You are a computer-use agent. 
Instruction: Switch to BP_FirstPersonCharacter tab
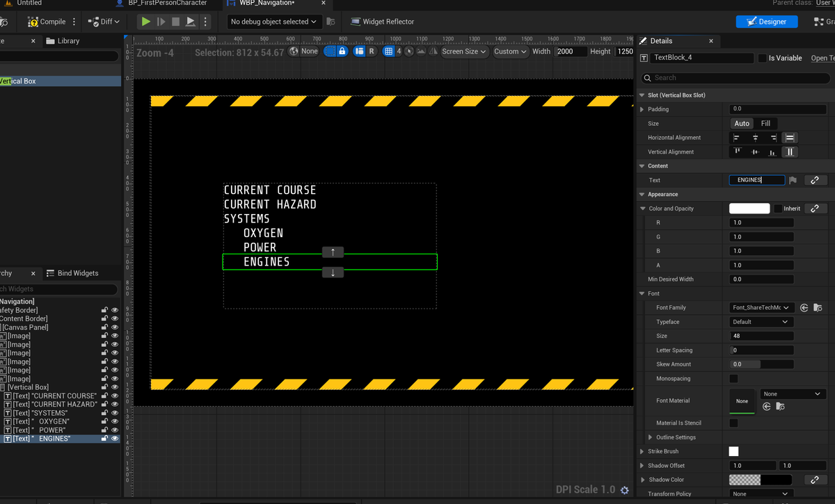[162, 3]
